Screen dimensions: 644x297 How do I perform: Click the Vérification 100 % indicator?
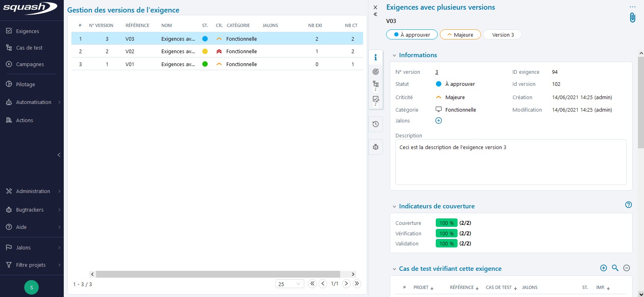tap(446, 233)
